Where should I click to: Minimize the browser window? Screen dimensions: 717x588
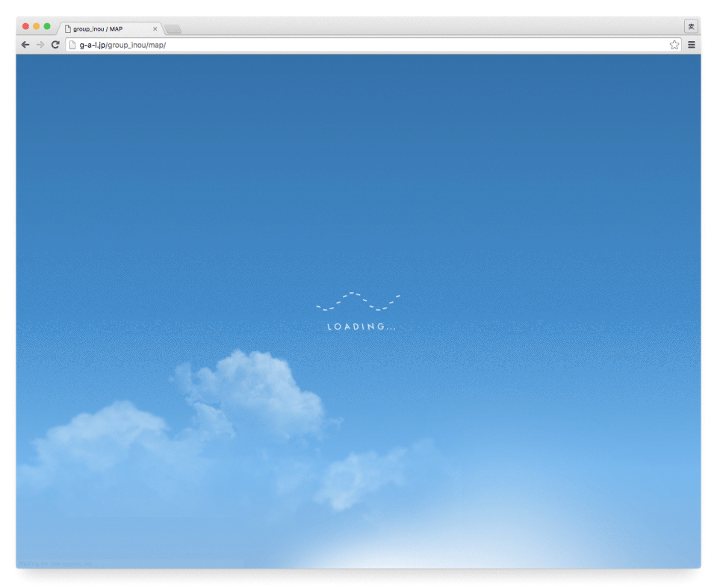pos(36,27)
